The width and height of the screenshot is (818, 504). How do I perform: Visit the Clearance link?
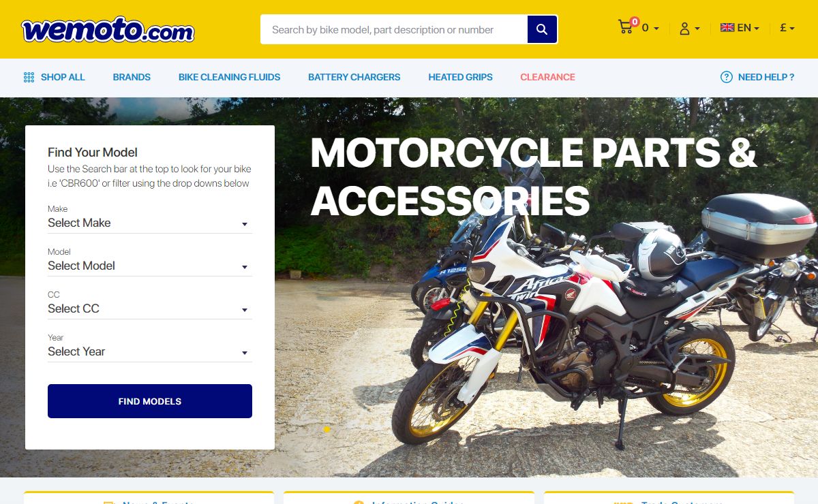pyautogui.click(x=547, y=77)
